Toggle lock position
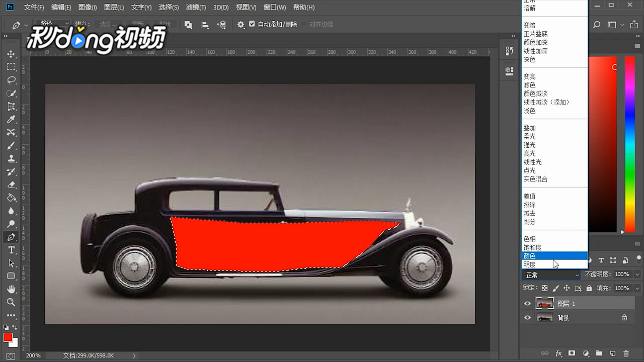Screen dimensions: 644x362 pyautogui.click(x=567, y=288)
